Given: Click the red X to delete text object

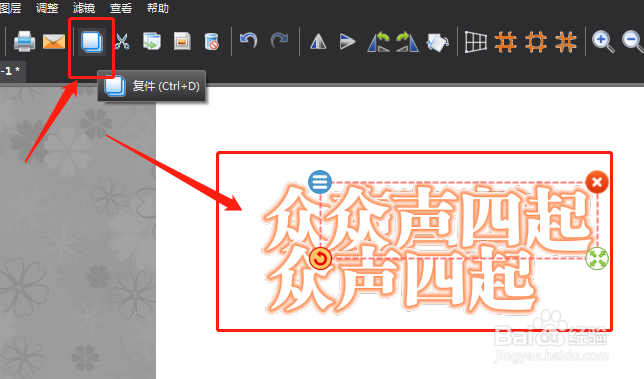Looking at the screenshot, I should click(x=597, y=181).
